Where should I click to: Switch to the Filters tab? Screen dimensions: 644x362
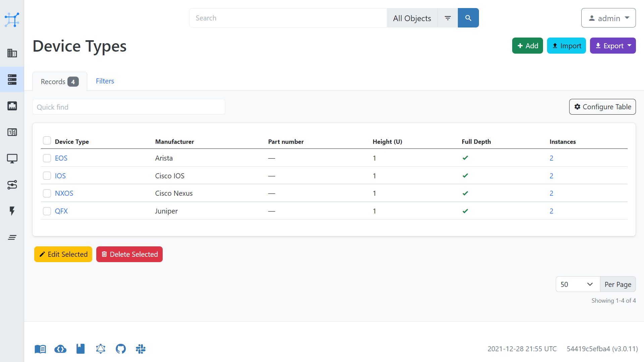pos(105,81)
